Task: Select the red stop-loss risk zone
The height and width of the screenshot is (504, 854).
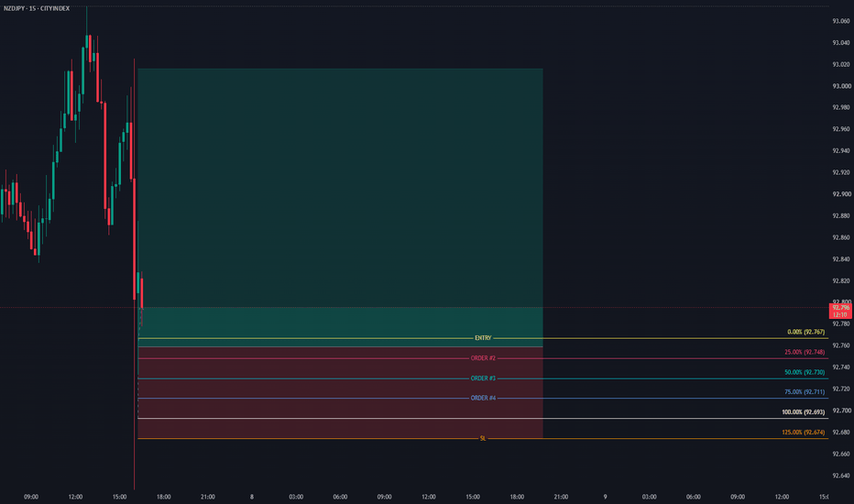Action: 340,392
